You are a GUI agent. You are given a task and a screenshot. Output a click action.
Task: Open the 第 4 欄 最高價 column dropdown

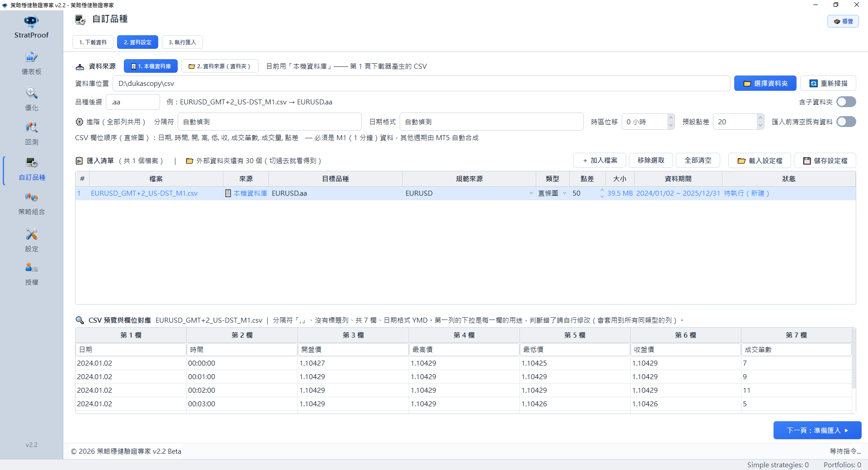[464, 350]
